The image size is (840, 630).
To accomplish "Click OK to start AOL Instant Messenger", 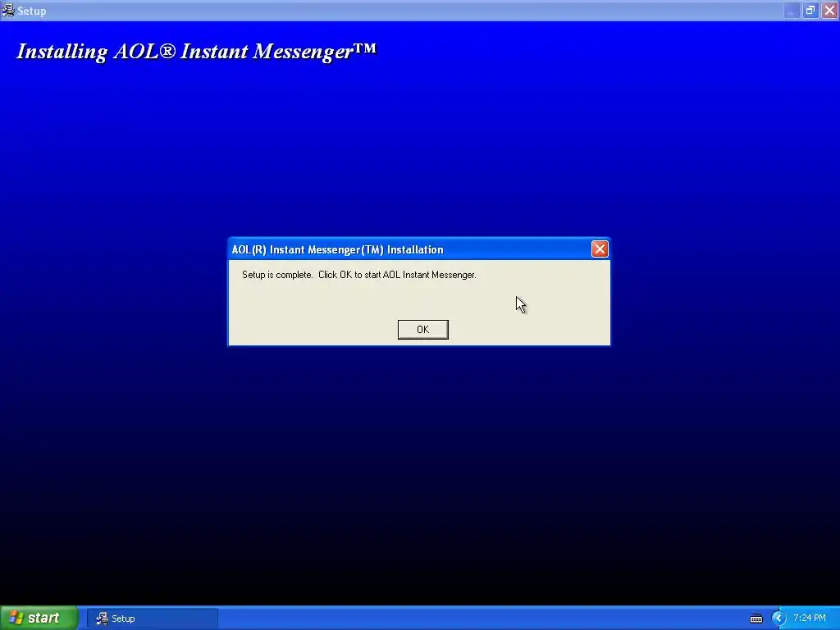I will [422, 330].
